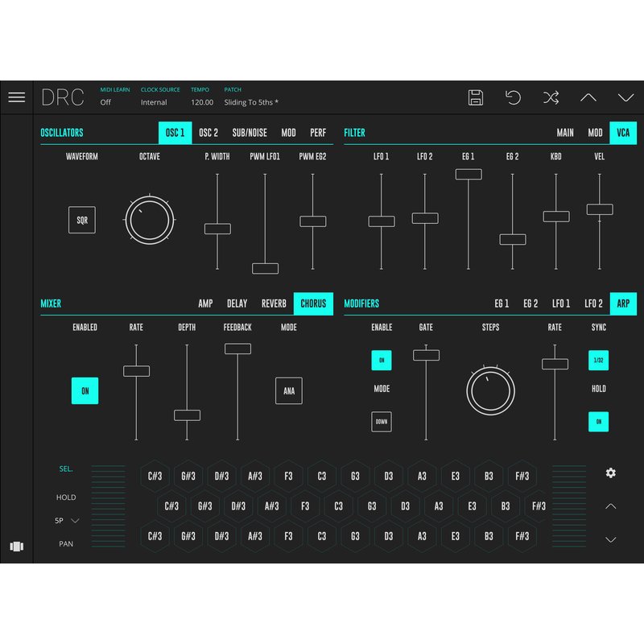Switch to OSC 2 tab
The height and width of the screenshot is (644, 644).
pos(208,133)
